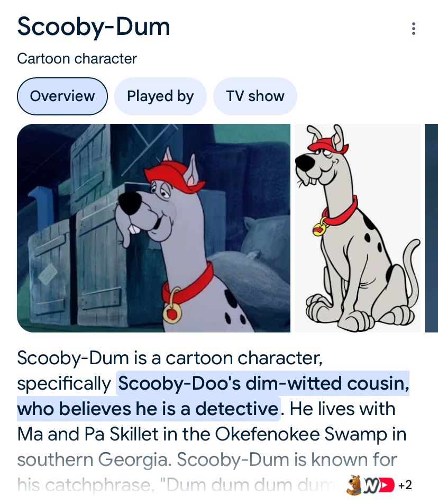Open the partially visible third image
Image resolution: width=438 pixels, height=504 pixels.
point(431,228)
